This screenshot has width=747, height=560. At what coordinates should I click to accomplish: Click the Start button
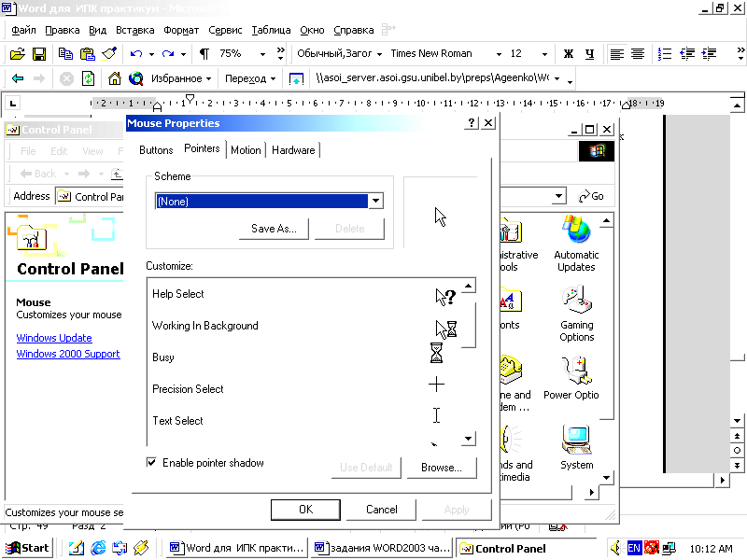(27, 548)
